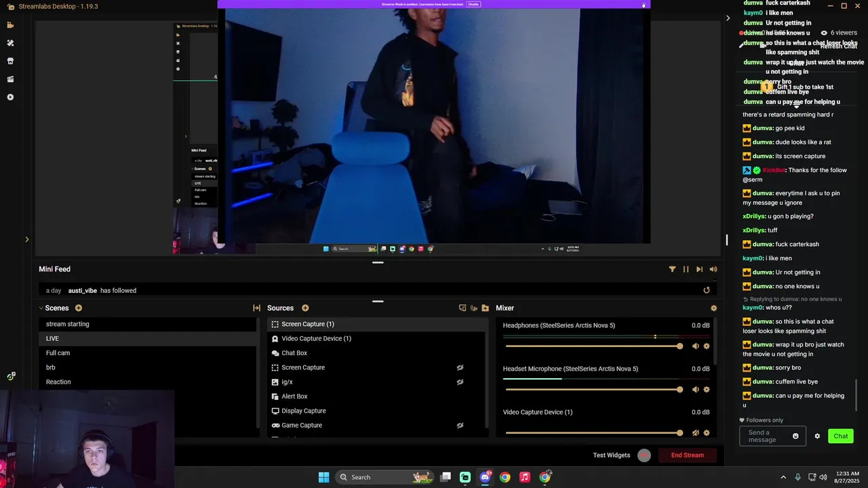Screen dimensions: 868x488
Task: Open Headset Microphone source settings gear
Action: 707,389
